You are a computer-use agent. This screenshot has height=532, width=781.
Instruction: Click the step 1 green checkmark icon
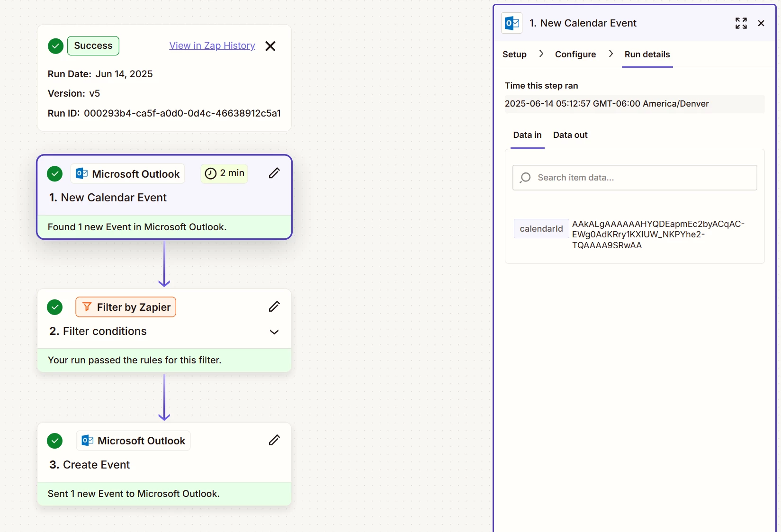pyautogui.click(x=55, y=174)
